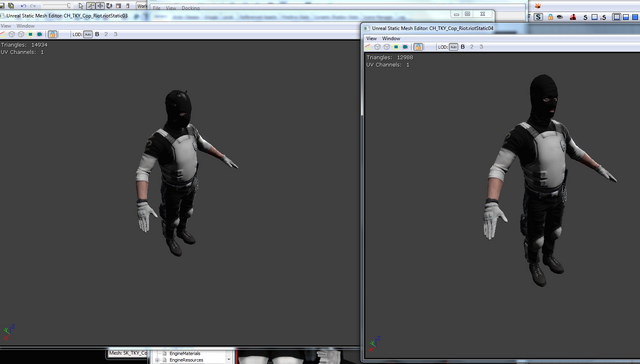This screenshot has width=640, height=364.
Task: Click Undo arrow in main editor toolbar
Action: [23, 6]
